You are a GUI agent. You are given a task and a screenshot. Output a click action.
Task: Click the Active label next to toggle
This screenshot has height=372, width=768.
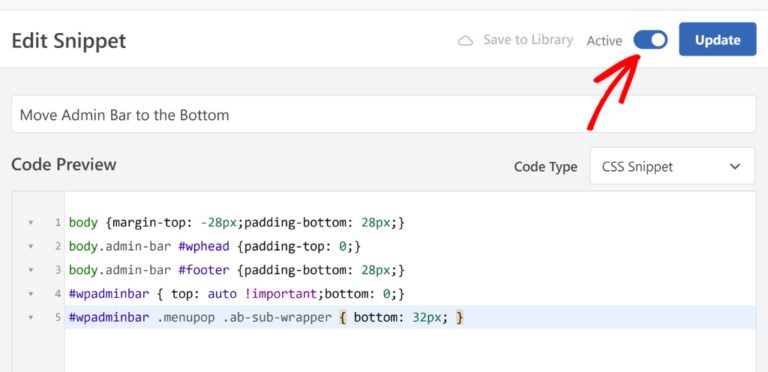pyautogui.click(x=604, y=41)
